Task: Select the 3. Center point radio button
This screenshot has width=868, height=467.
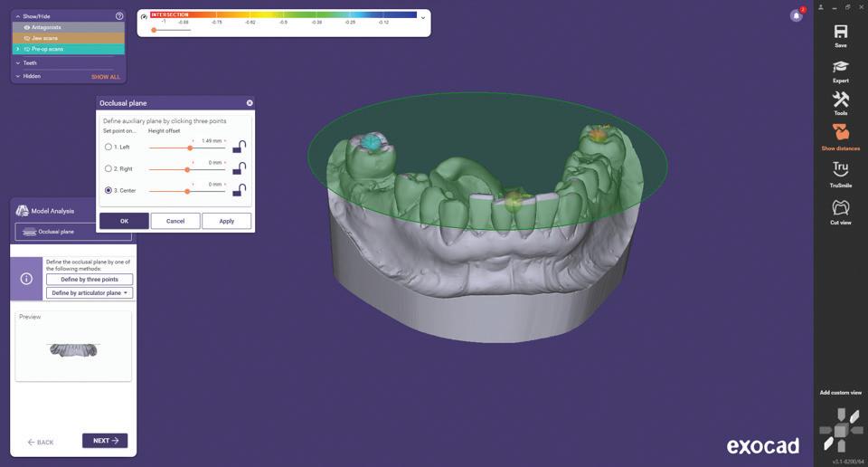Action: pyautogui.click(x=108, y=190)
